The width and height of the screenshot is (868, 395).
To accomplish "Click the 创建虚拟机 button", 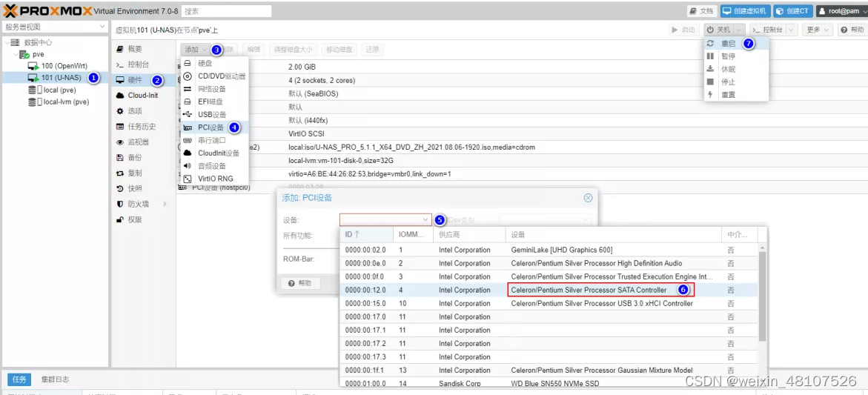I will pyautogui.click(x=746, y=11).
